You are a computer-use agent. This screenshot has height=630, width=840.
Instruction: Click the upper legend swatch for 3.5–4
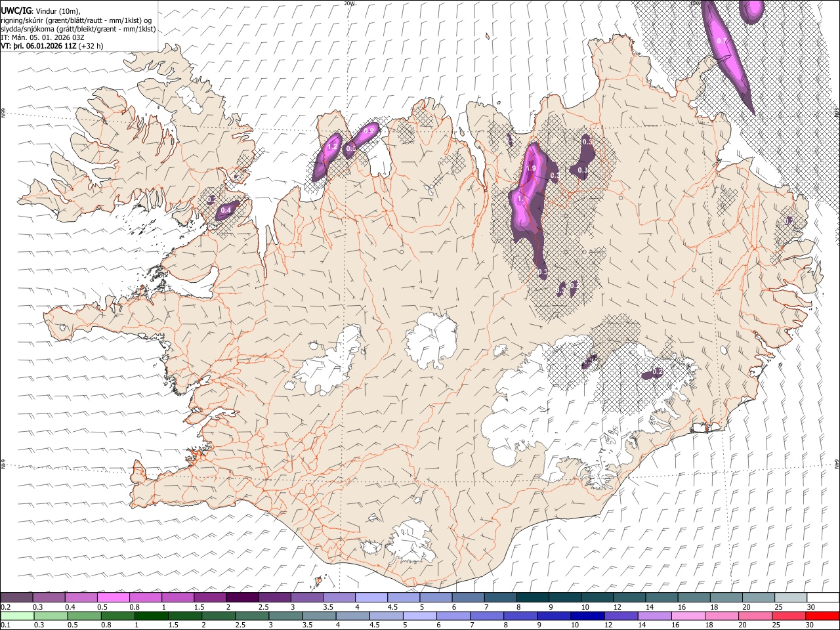[x=339, y=597]
